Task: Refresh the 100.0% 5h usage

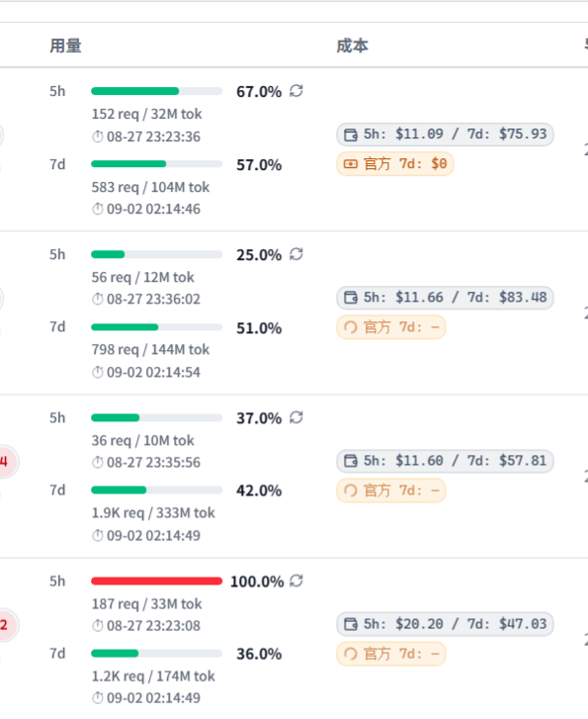Action: click(x=296, y=581)
